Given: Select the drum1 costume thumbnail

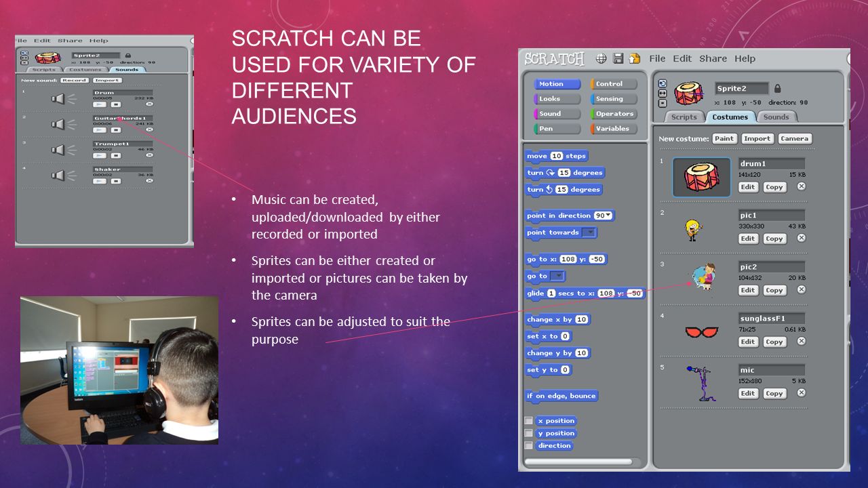Looking at the screenshot, I should (x=702, y=177).
